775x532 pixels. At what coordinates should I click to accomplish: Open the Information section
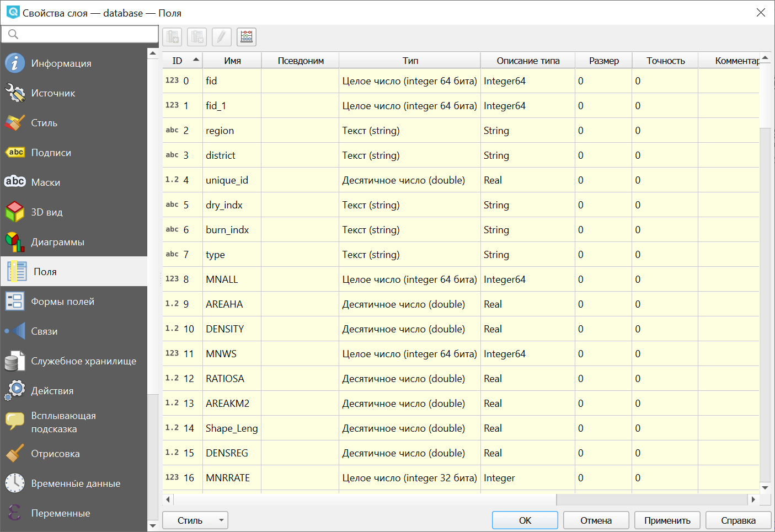[x=61, y=63]
